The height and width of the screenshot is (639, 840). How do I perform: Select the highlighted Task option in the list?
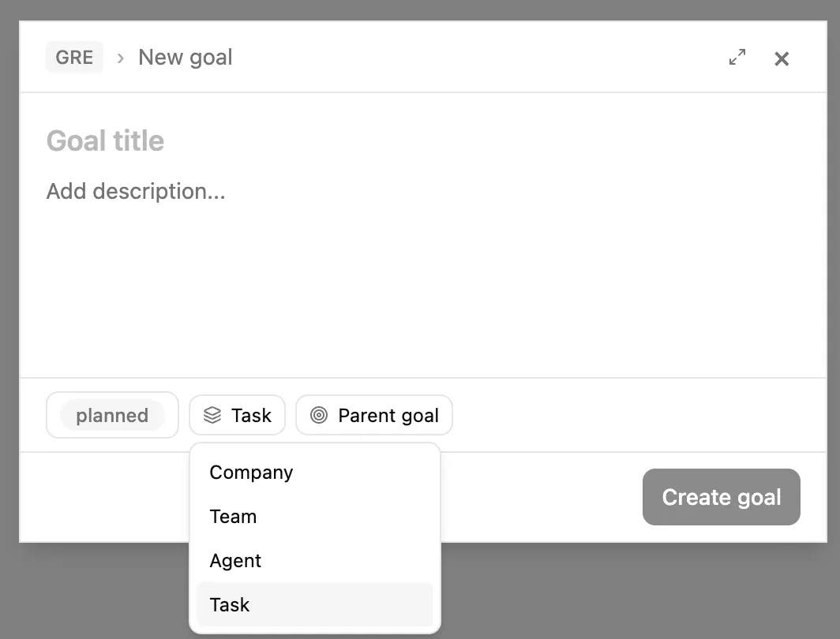point(230,605)
